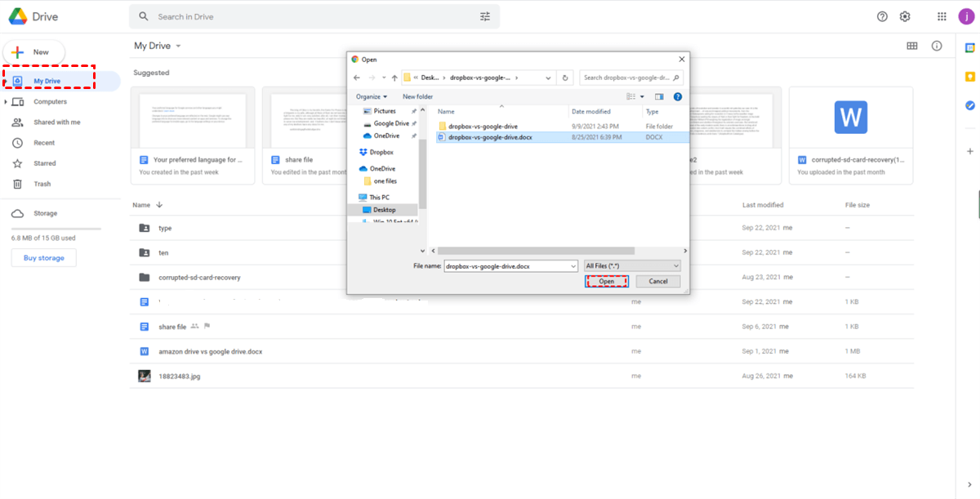The image size is (980, 499).
Task: Open Google Keep side panel icon
Action: 969,77
